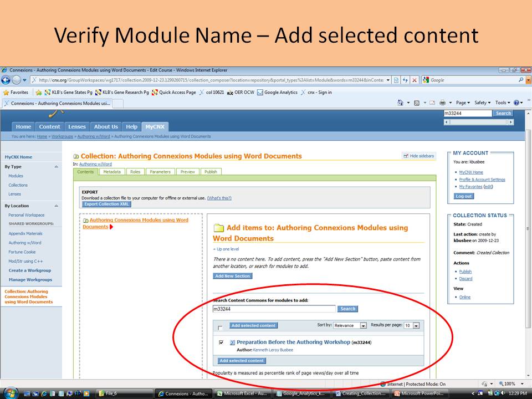532x399 pixels.
Task: Open the Google Analytics favorite
Action: coord(277,93)
